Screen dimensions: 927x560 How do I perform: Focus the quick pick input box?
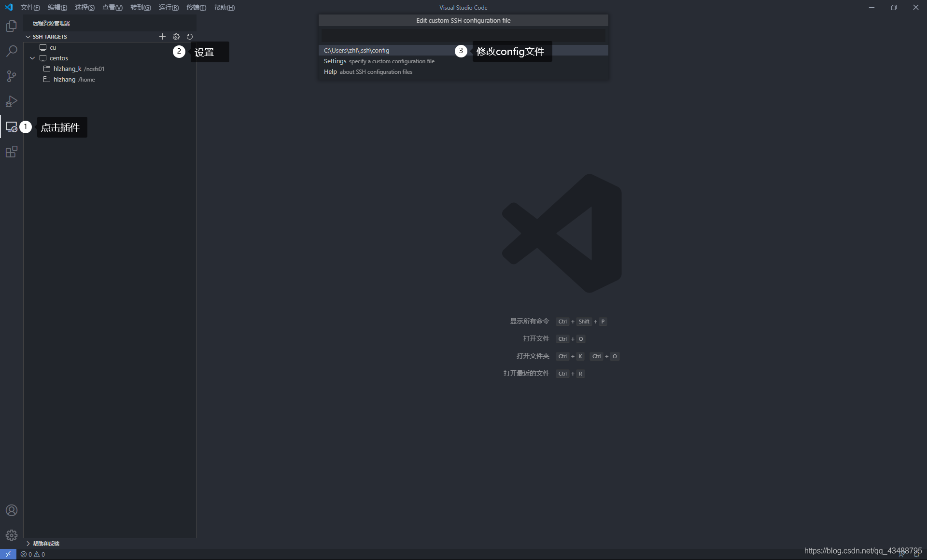pos(463,35)
